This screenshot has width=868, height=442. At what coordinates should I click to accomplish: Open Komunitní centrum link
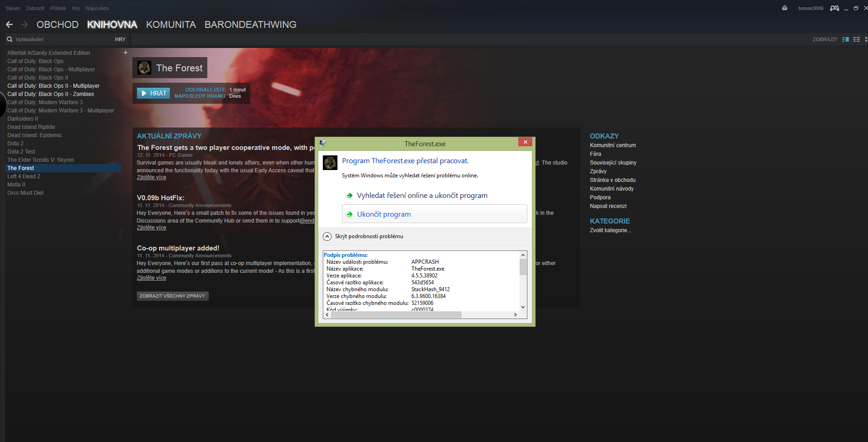(613, 145)
